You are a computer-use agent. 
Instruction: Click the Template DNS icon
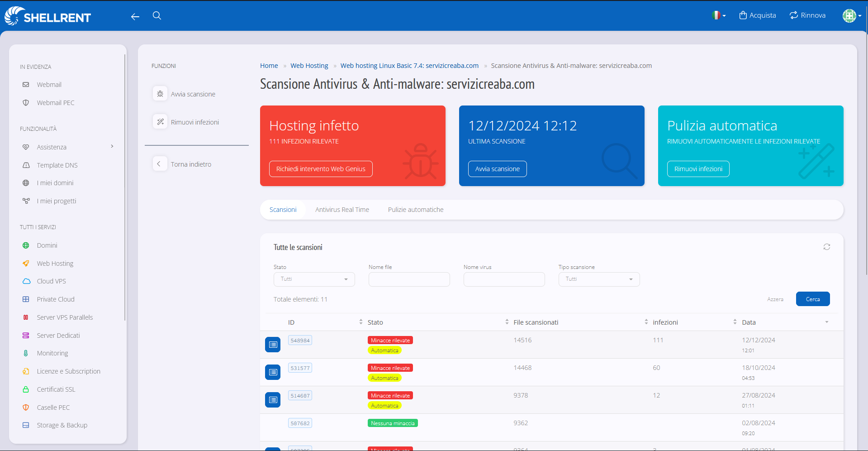[x=26, y=165]
